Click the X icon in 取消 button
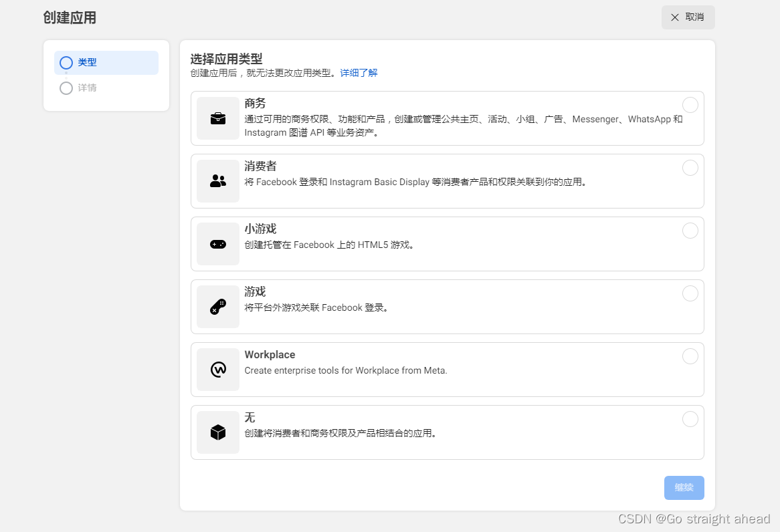 [674, 17]
